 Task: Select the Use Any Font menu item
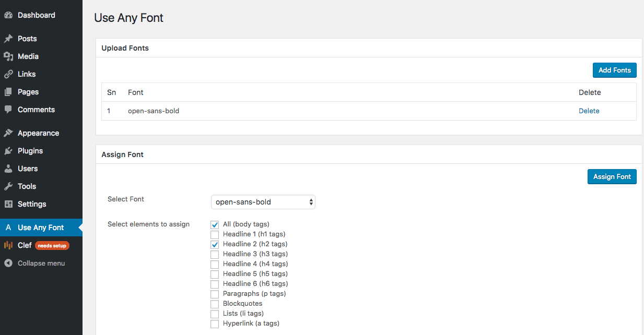(41, 228)
